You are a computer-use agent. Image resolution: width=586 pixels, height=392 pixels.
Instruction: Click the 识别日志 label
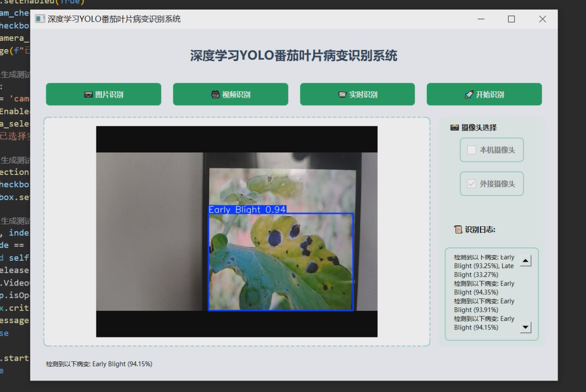480,230
